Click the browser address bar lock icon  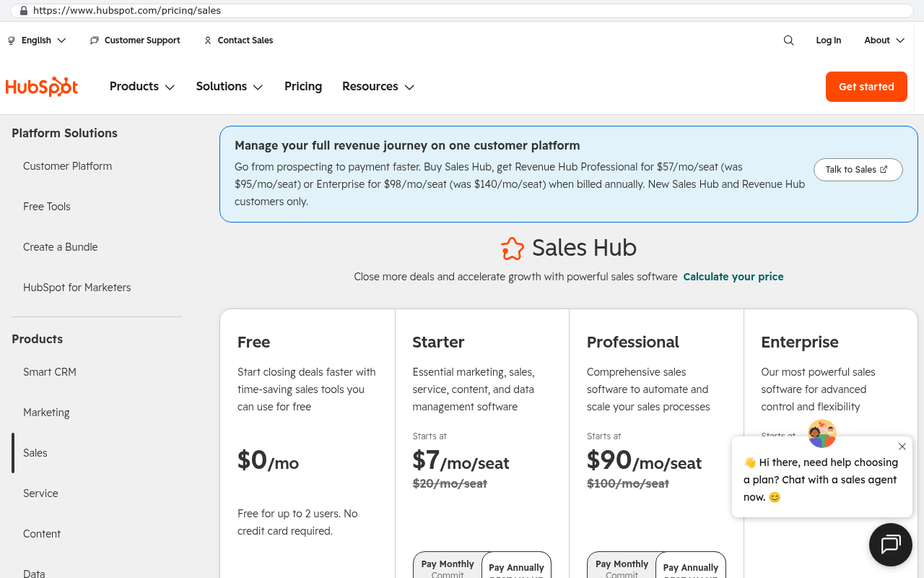[24, 11]
